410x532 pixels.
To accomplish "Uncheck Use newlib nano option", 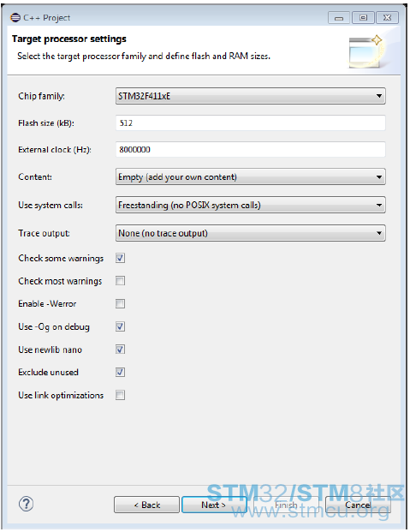I will [x=120, y=350].
